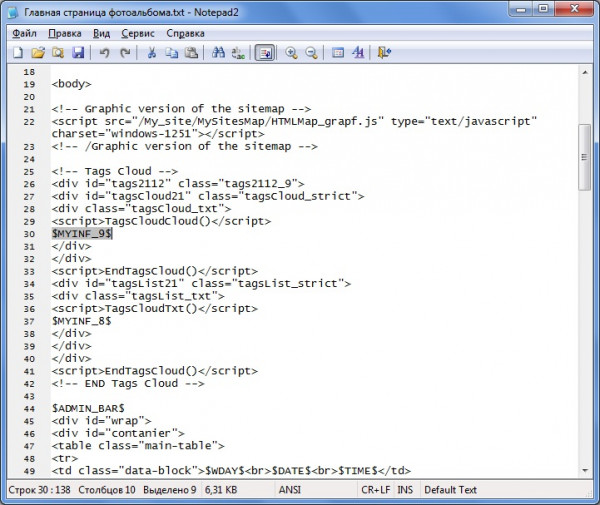600x505 pixels.
Task: Click Default Text scheme in status bar
Action: coord(450,490)
